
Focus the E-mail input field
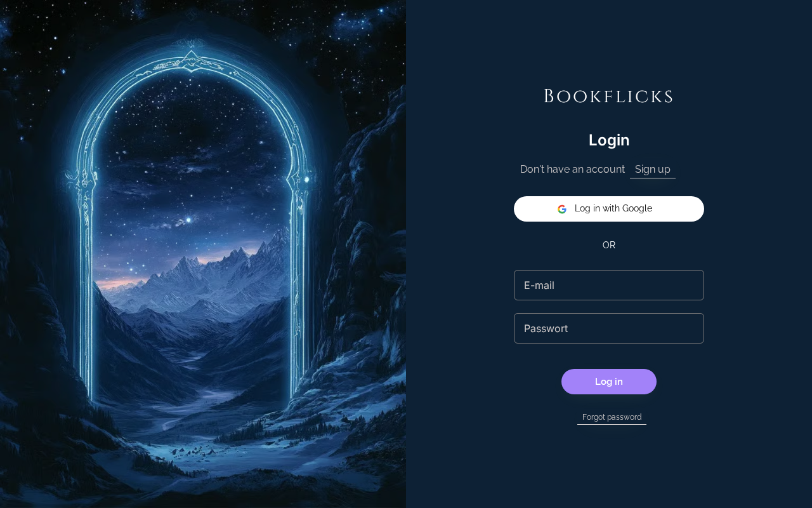(609, 285)
